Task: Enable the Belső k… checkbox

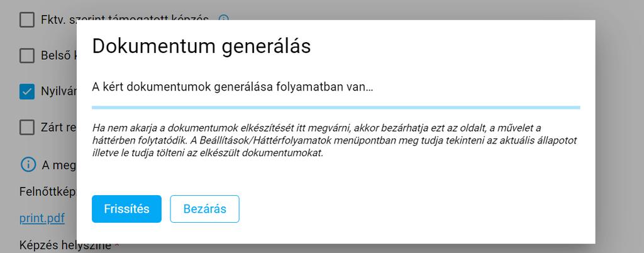Action: [26, 55]
